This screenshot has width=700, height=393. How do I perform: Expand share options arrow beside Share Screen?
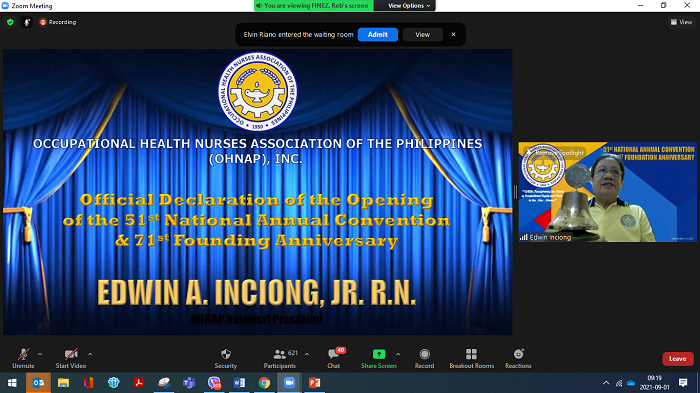398,354
